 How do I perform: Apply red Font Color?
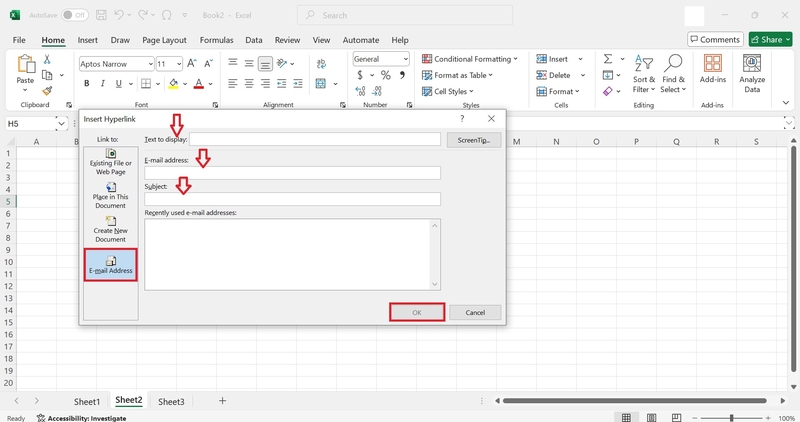click(x=199, y=83)
